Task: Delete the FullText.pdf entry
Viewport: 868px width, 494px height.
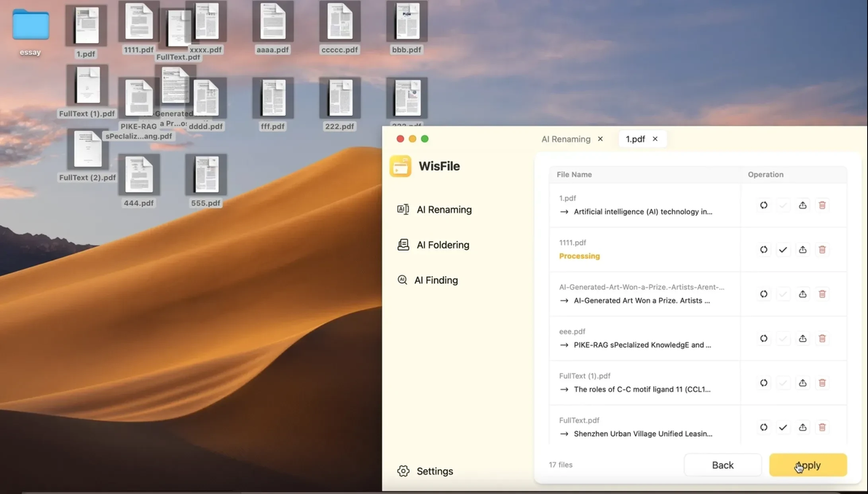Action: click(822, 427)
